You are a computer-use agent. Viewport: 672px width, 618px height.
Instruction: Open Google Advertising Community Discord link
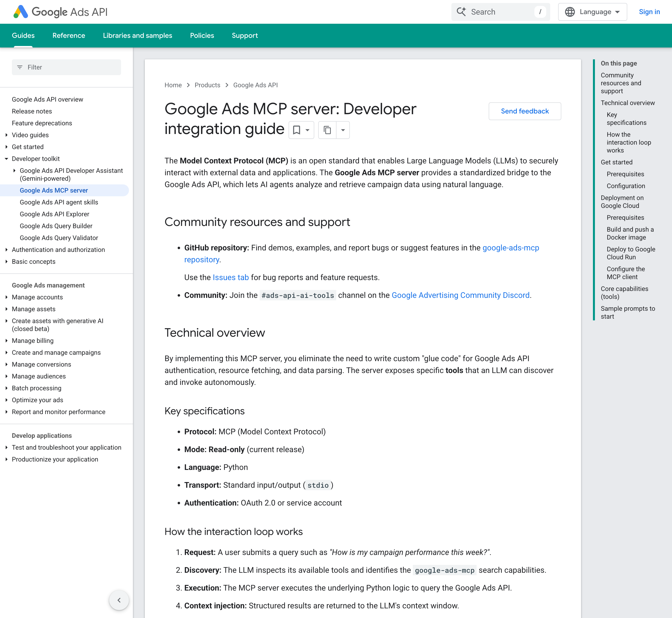[461, 295]
